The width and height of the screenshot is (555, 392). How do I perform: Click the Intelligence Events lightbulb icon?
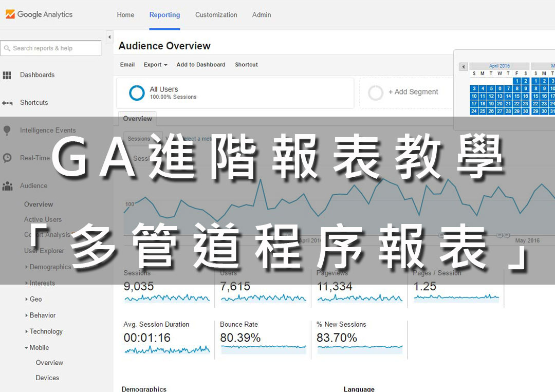(x=7, y=130)
